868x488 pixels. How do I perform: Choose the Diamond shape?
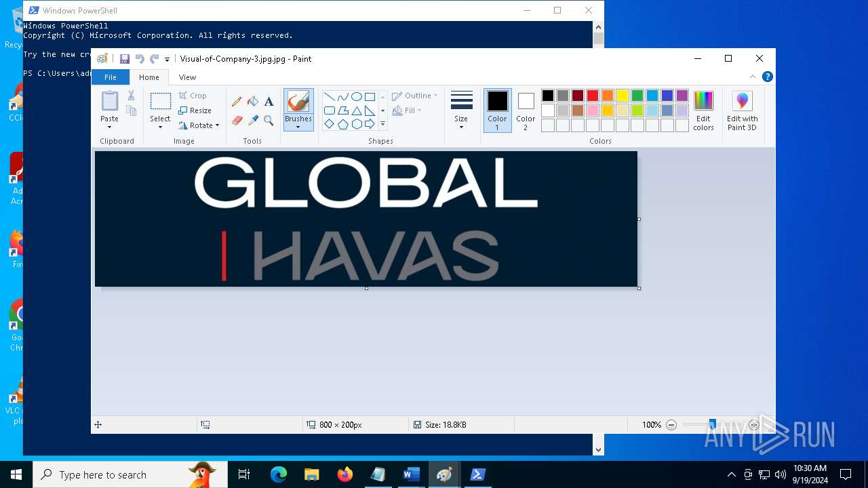click(x=329, y=124)
